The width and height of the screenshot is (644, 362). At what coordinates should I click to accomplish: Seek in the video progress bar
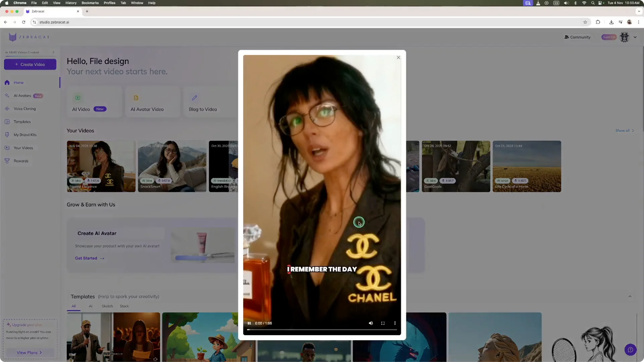(322, 330)
